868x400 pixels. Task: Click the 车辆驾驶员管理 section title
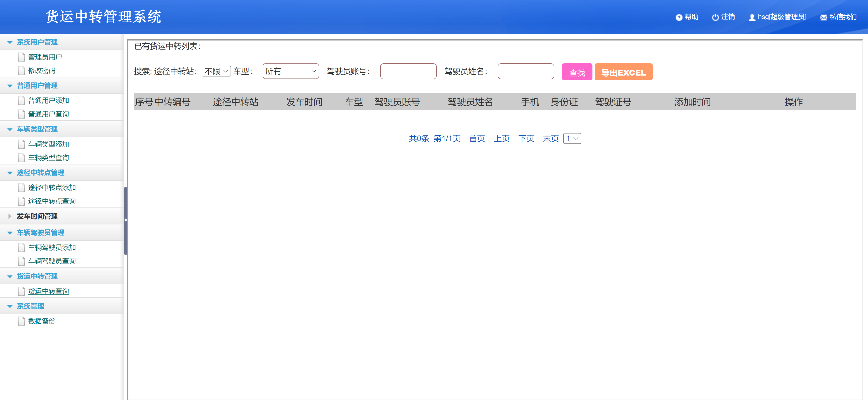(x=40, y=233)
